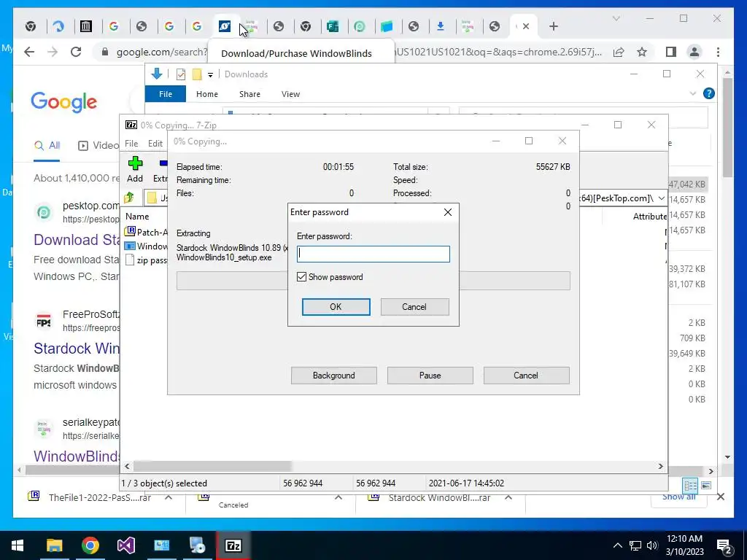Go up one folder in 7-Zip

[128, 198]
